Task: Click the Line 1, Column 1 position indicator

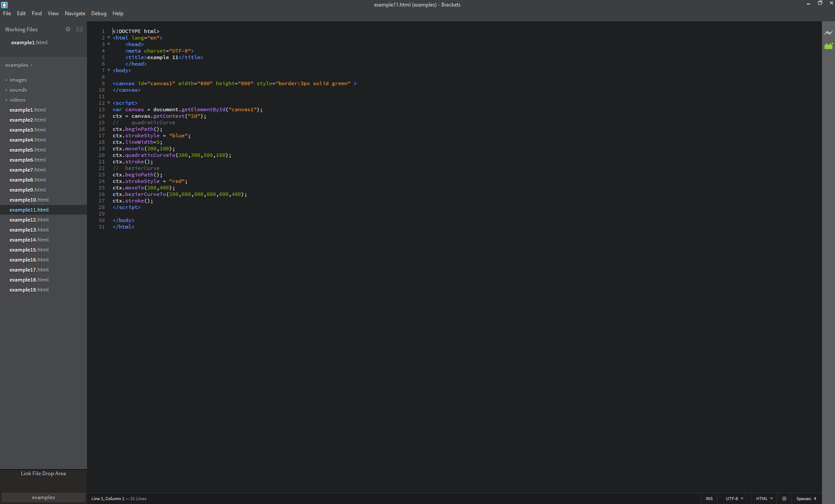Action: click(x=107, y=498)
